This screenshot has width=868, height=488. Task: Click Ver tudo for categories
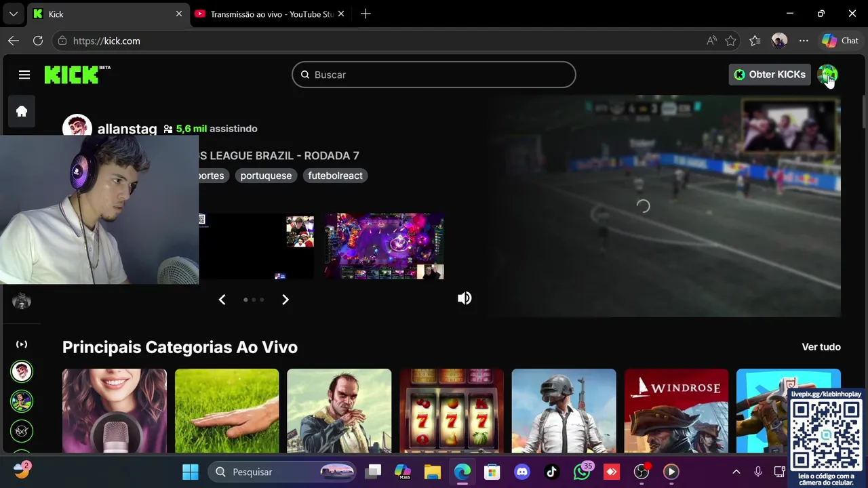point(821,347)
